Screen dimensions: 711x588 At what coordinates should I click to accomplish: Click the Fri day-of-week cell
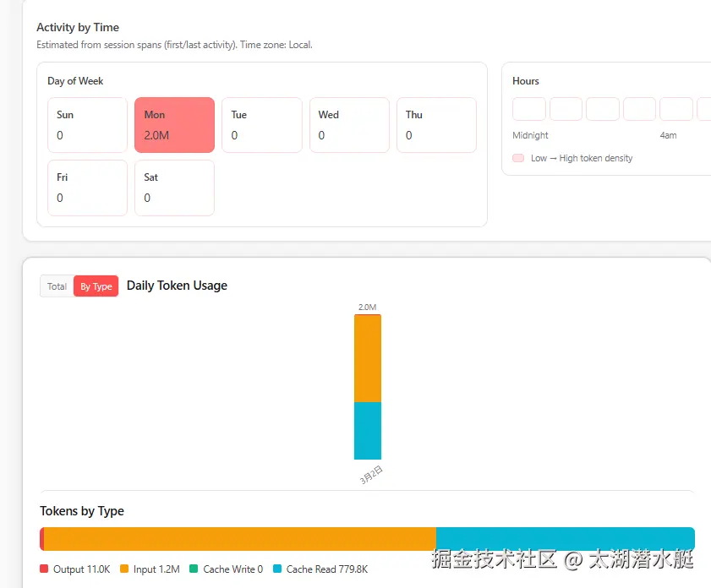pyautogui.click(x=87, y=188)
